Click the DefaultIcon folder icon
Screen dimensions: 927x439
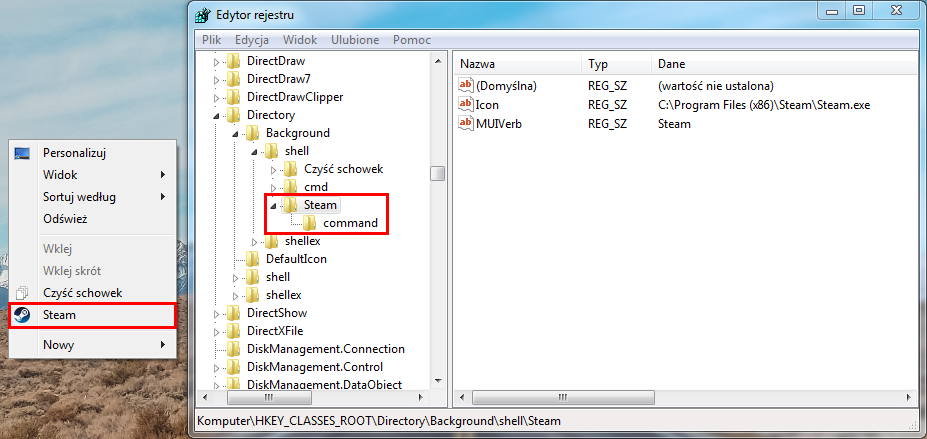252,259
